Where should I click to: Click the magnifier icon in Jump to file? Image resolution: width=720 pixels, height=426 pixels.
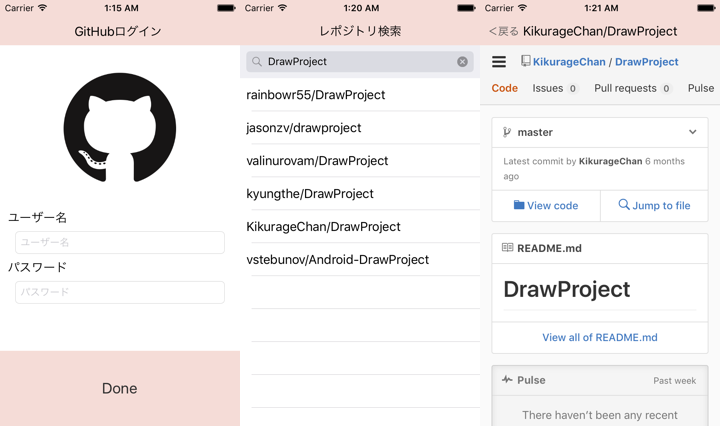(x=624, y=204)
